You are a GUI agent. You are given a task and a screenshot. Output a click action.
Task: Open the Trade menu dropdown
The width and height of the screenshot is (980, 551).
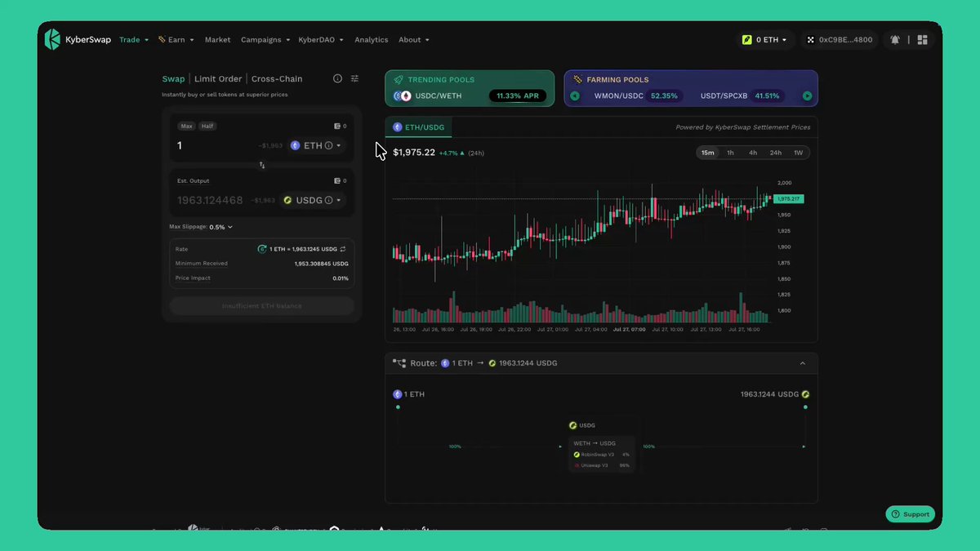[134, 39]
